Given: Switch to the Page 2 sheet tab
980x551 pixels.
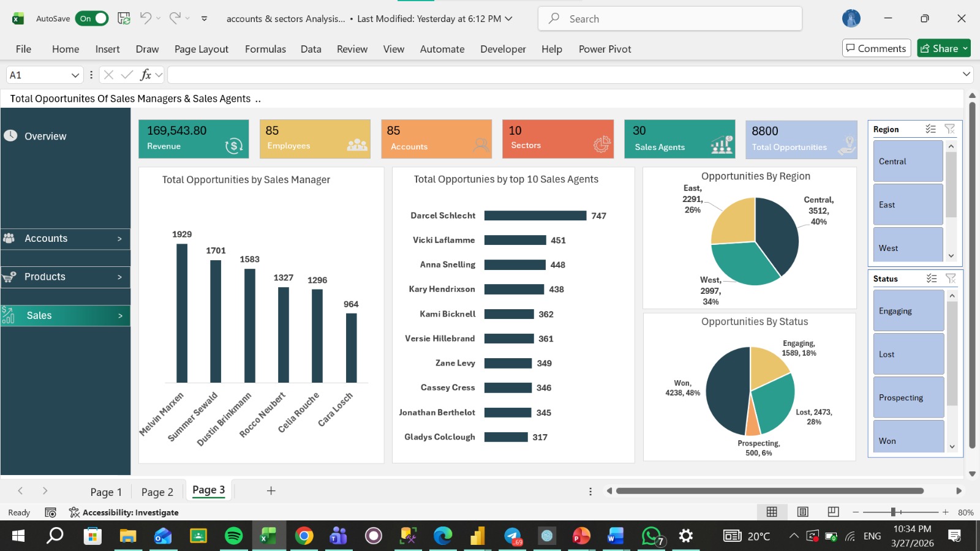Looking at the screenshot, I should pyautogui.click(x=157, y=492).
